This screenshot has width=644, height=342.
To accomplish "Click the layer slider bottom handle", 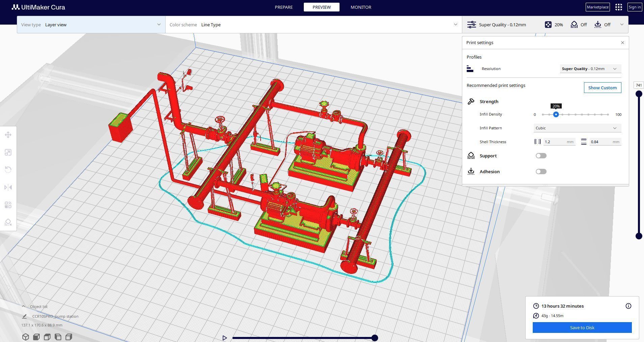I will click(639, 236).
